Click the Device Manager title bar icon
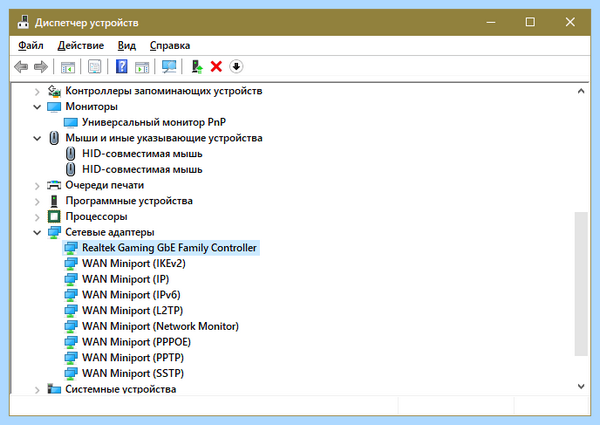This screenshot has height=425, width=600. tap(23, 22)
